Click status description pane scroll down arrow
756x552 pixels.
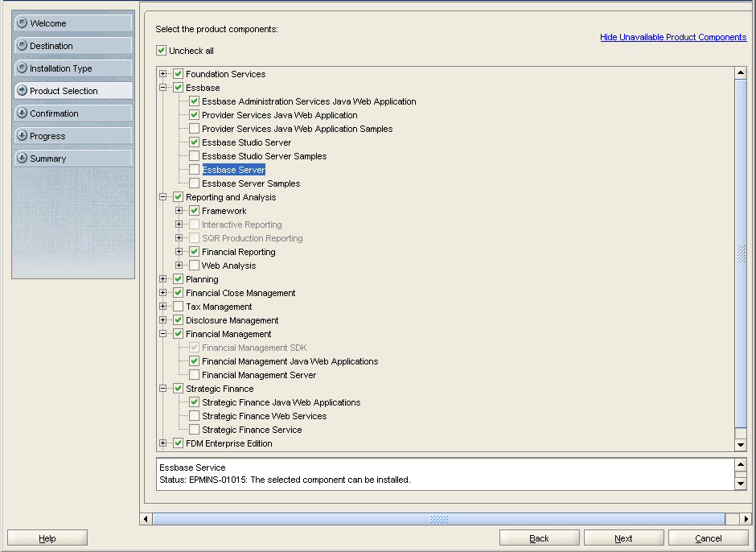741,484
